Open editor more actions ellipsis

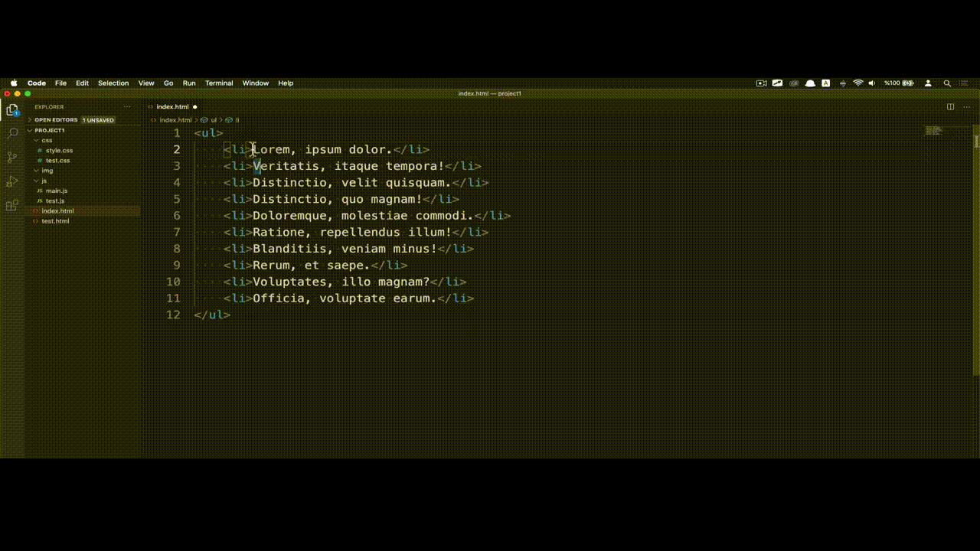click(x=966, y=107)
